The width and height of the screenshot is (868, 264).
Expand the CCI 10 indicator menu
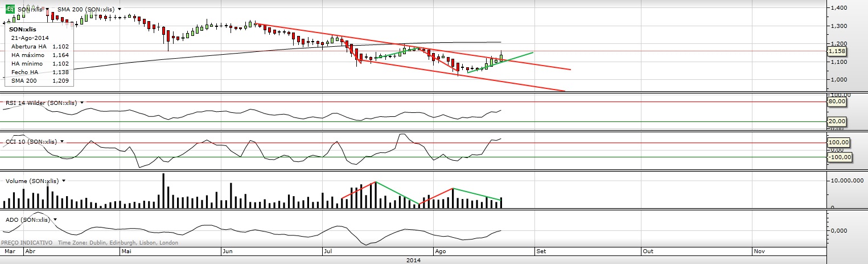[61, 141]
